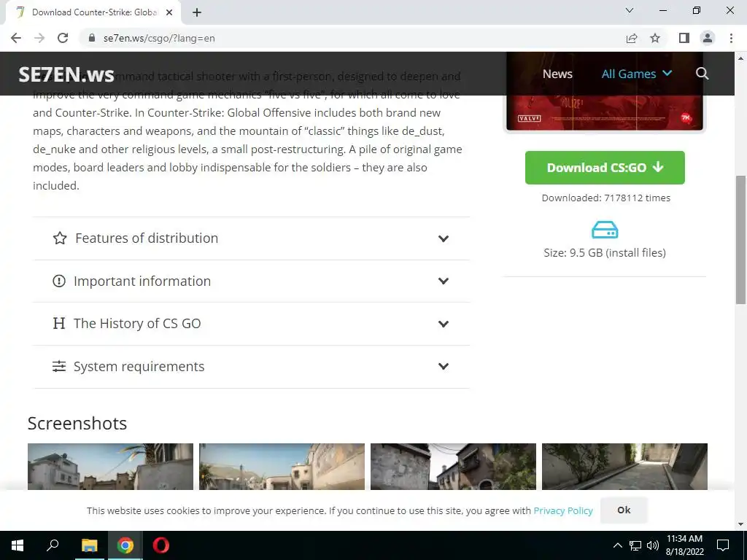747x560 pixels.
Task: Open Windows taskbar search
Action: pyautogui.click(x=53, y=545)
